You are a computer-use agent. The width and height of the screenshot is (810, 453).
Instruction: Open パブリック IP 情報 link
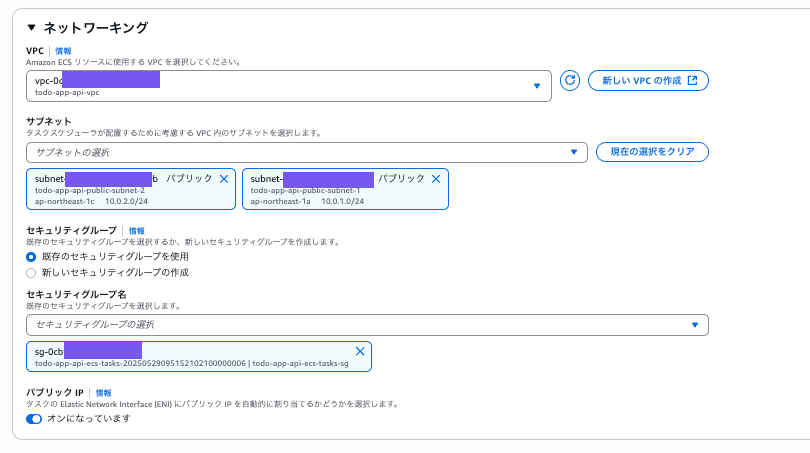tap(103, 393)
